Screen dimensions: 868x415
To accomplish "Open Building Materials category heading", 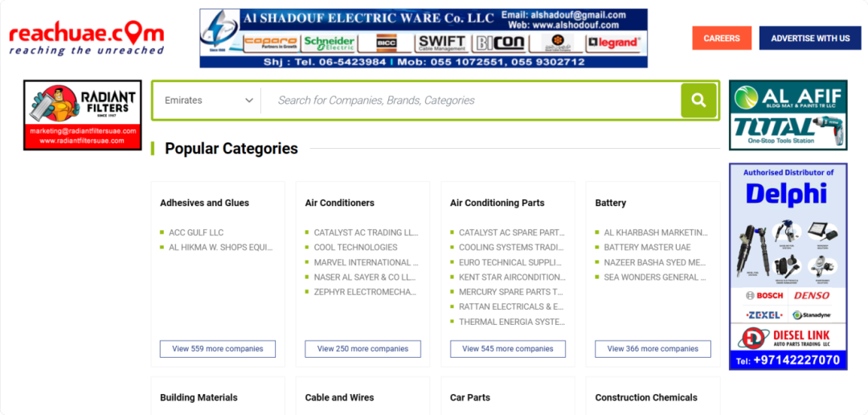I will [199, 397].
